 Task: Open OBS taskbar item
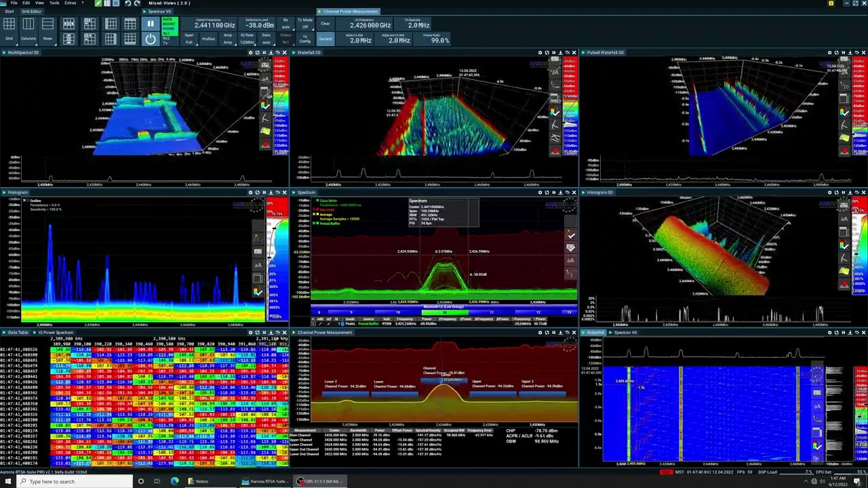click(x=319, y=481)
